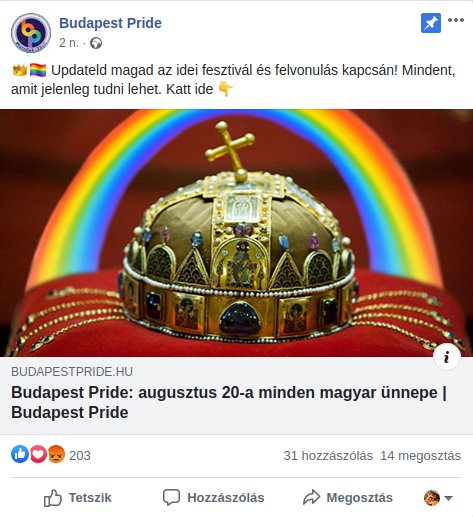
Task: Click the blue pinned post pin icon
Action: click(x=431, y=23)
